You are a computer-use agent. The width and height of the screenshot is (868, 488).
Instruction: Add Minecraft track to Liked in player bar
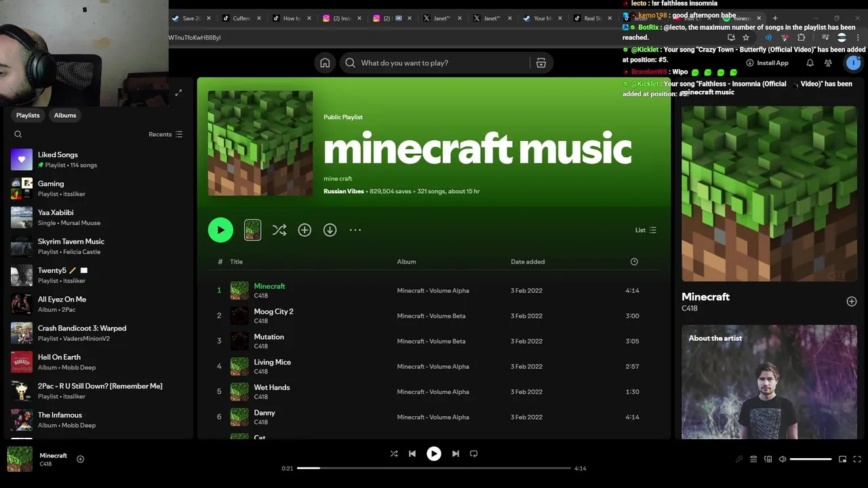tap(80, 460)
